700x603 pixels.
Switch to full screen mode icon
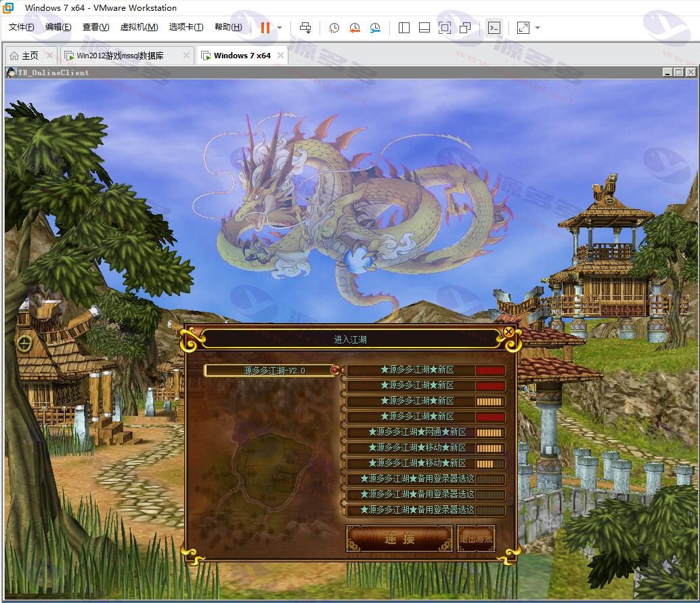(x=445, y=28)
